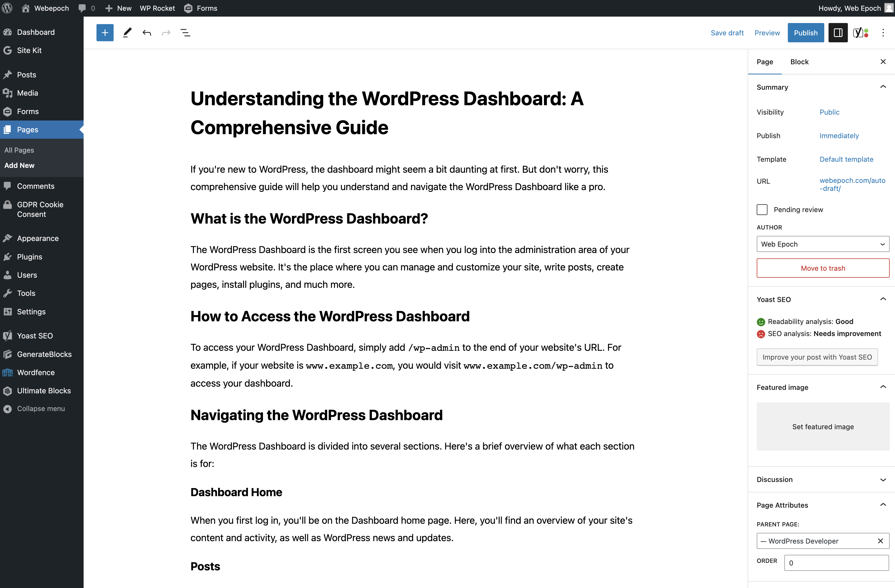
Task: Click Move to trash button
Action: [823, 268]
